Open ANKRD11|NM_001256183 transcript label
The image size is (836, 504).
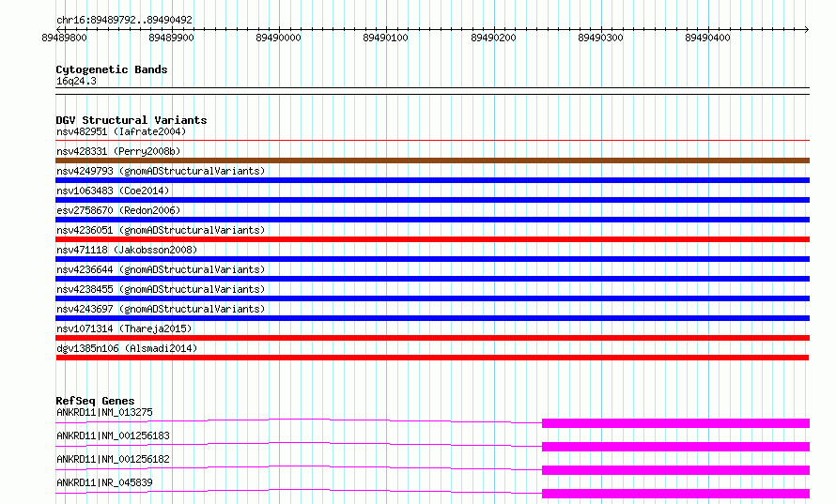pyautogui.click(x=113, y=435)
